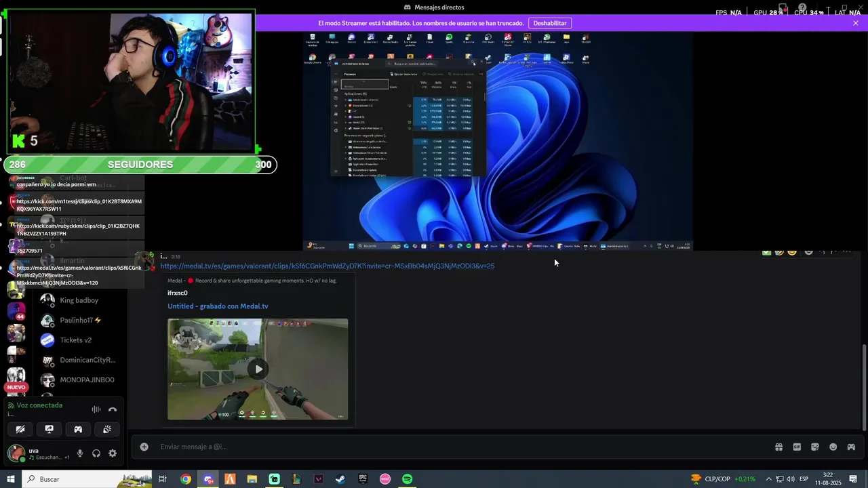Switch to Discord on the taskbar

click(x=208, y=479)
